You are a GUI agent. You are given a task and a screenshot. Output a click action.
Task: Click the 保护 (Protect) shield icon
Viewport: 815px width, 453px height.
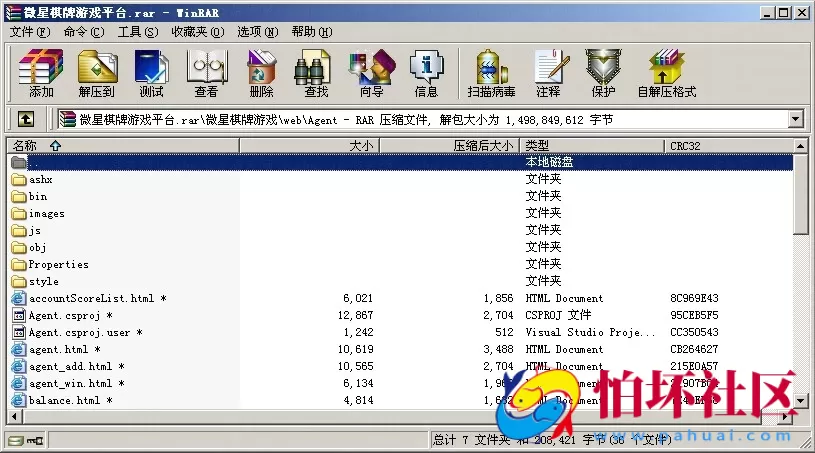[603, 73]
